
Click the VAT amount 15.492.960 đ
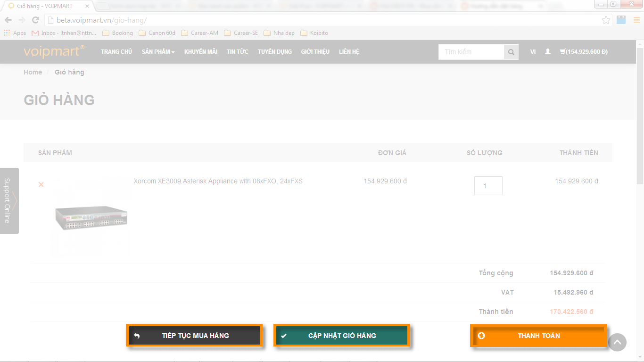(x=573, y=292)
